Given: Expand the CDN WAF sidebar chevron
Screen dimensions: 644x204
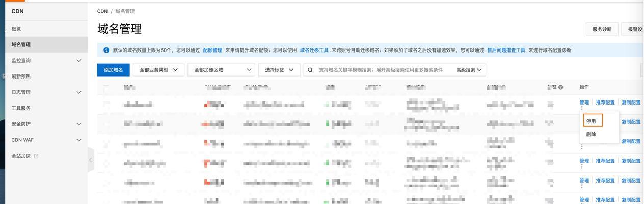Looking at the screenshot, I should (79, 140).
